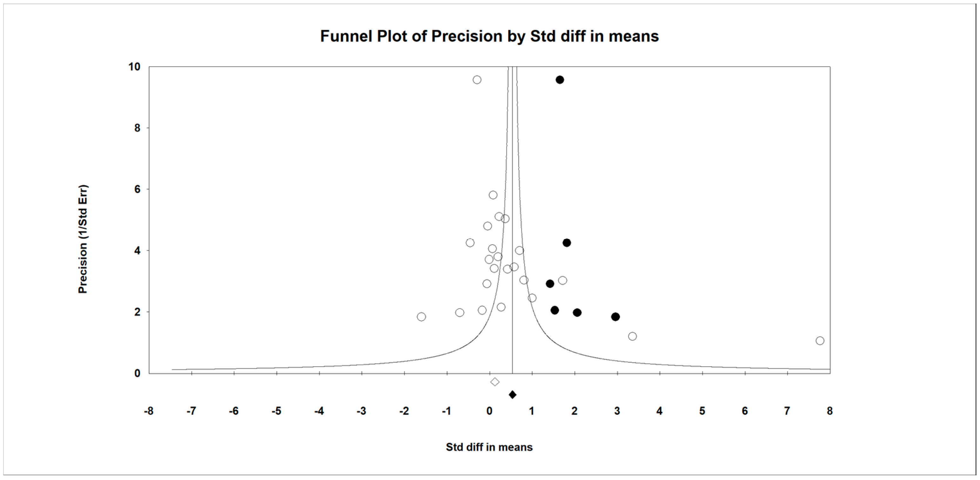Select the 'Precision (1/Std Err)' y-axis title
980x480 pixels.
tap(83, 239)
